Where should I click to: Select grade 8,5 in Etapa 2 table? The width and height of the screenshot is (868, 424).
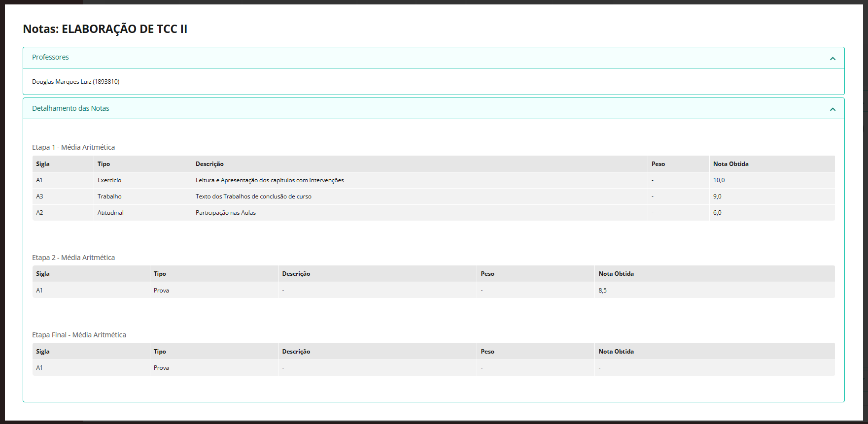[x=602, y=291]
